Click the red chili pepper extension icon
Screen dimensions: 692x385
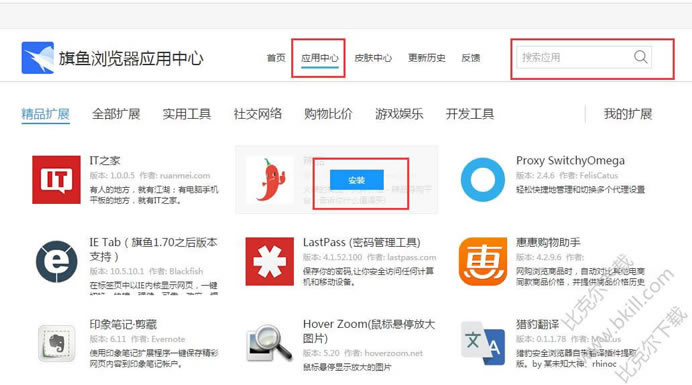click(x=270, y=180)
